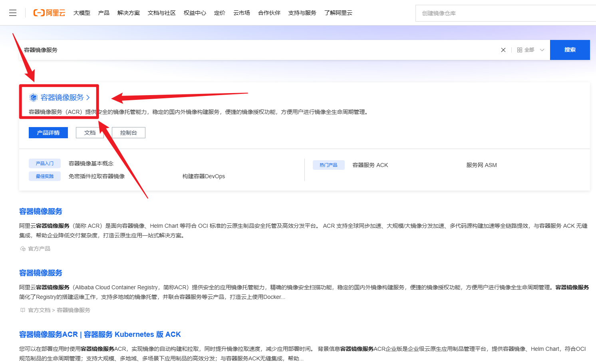This screenshot has width=596, height=364.
Task: Open the 支持与服务 menu
Action: [302, 13]
